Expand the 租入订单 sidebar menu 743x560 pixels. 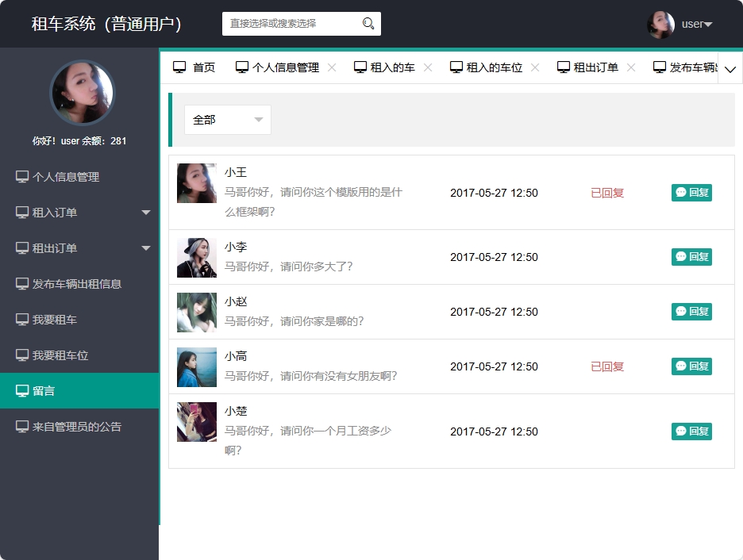coord(145,212)
